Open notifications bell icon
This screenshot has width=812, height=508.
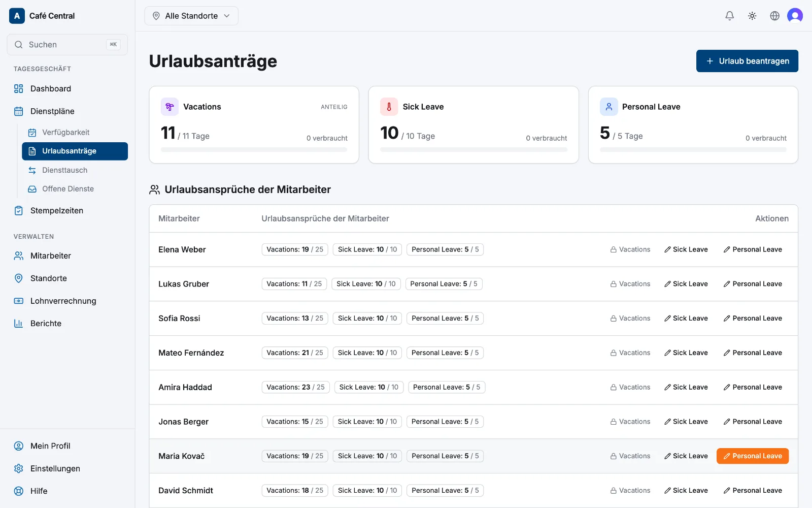click(729, 16)
